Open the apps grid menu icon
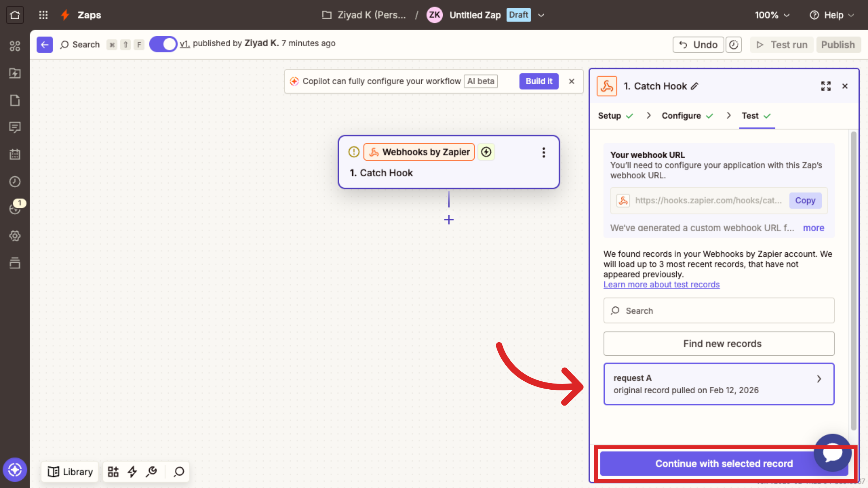 pos(43,15)
